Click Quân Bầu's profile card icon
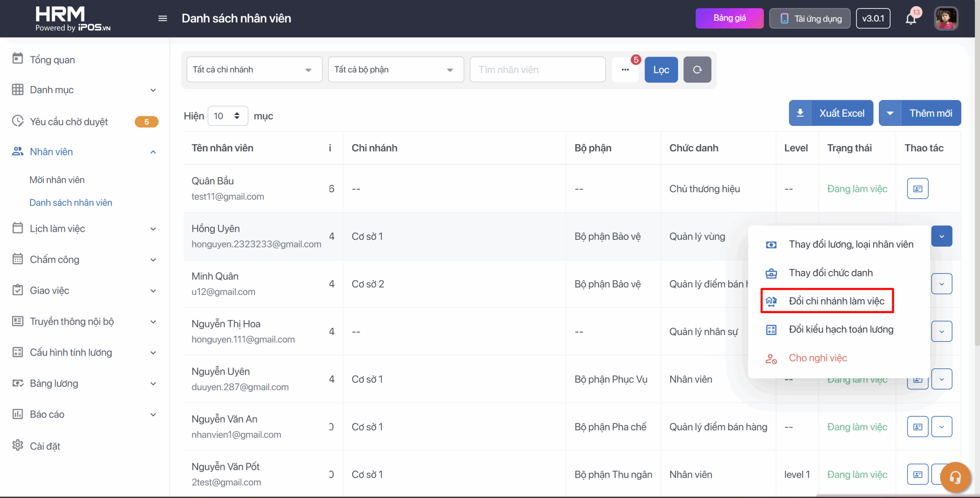This screenshot has height=498, width=980. click(x=917, y=189)
